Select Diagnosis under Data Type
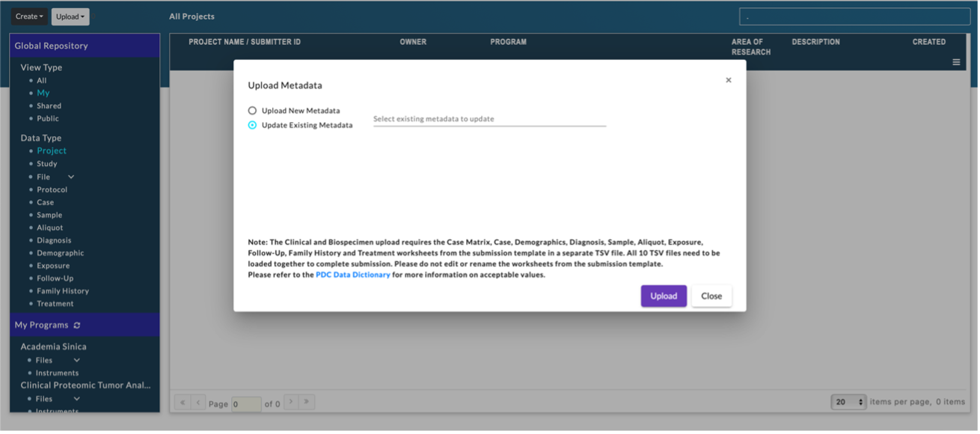The height and width of the screenshot is (434, 980). (54, 240)
